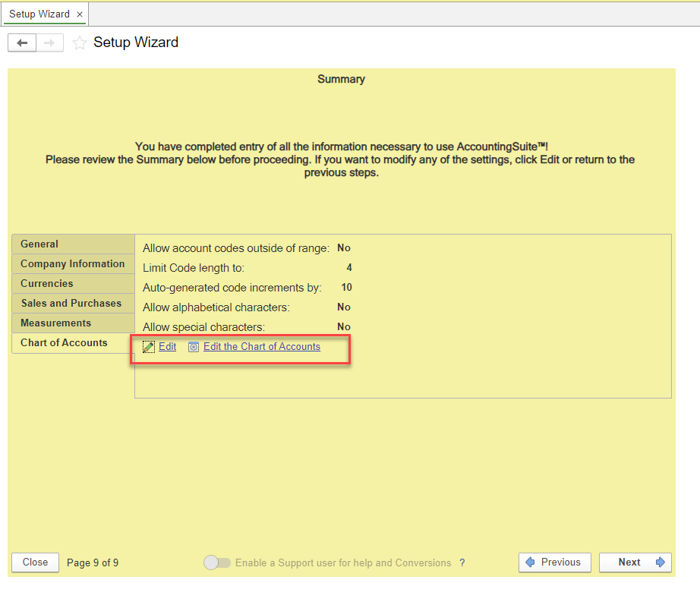Click the green pencil Edit icon
700x605 pixels.
[149, 347]
